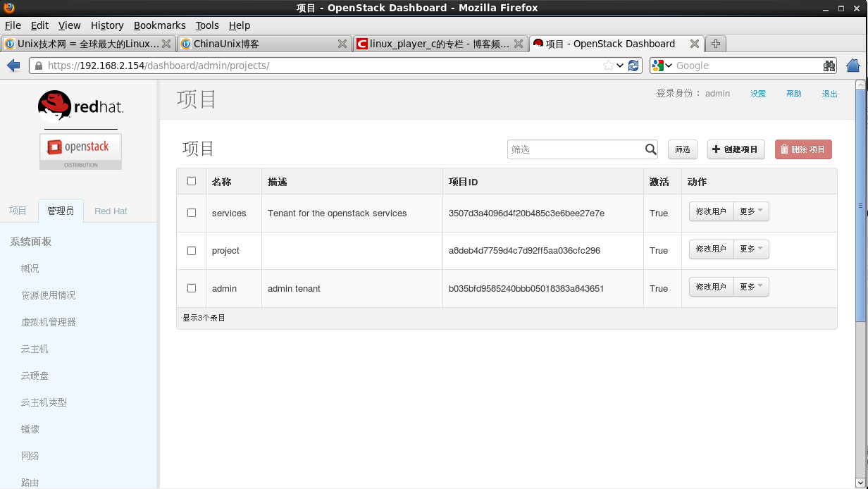Viewport: 868px width, 489px height.
Task: Open the 更多 menu for the services project
Action: tap(750, 211)
